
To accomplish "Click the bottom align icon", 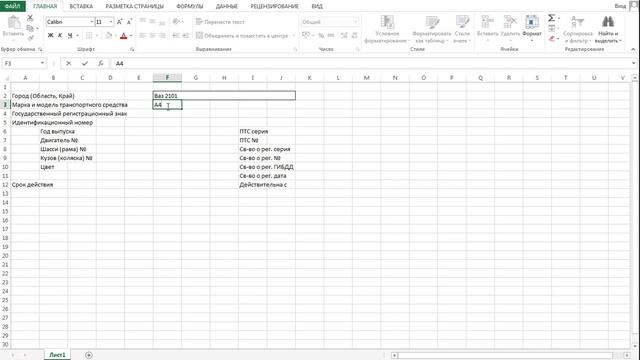I will tap(162, 22).
